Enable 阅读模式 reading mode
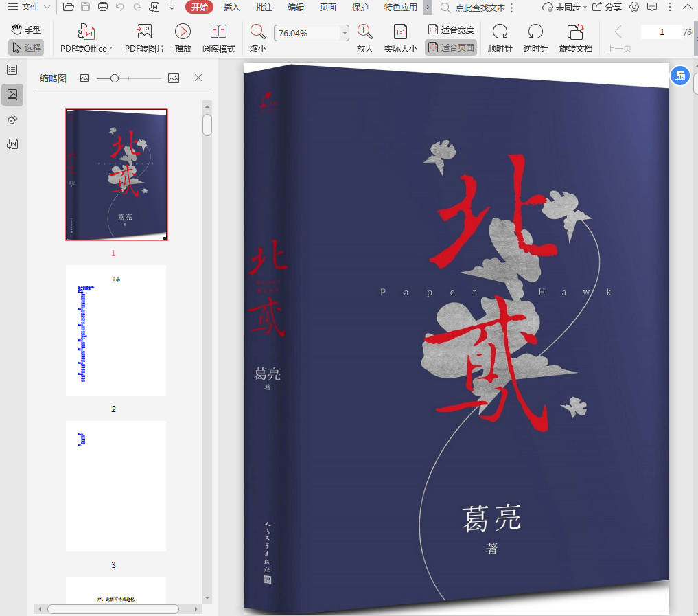 point(218,38)
